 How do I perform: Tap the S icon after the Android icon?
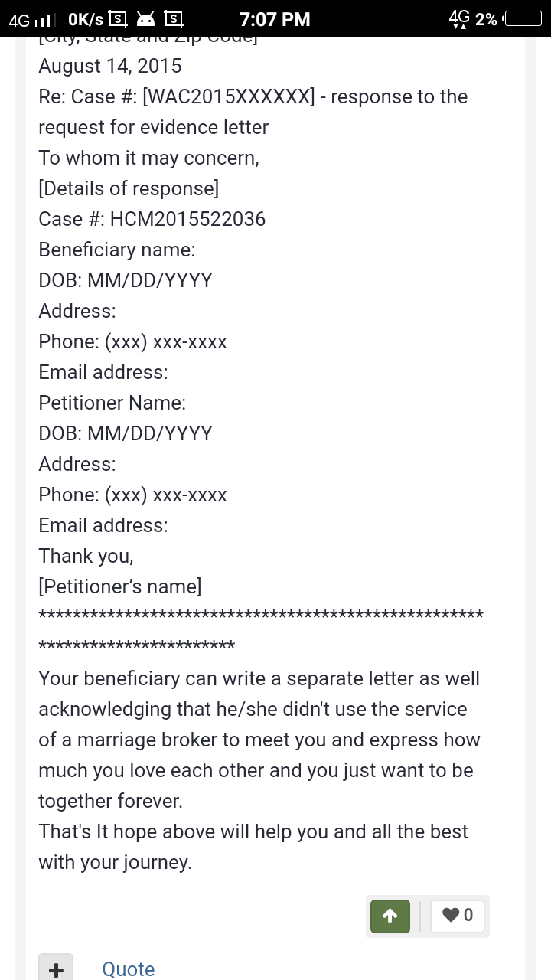coord(174,18)
